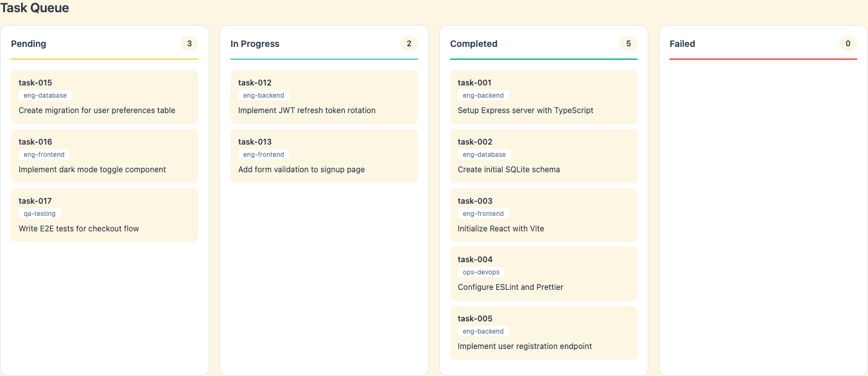Viewport: 868px width, 376px height.
Task: Select the Pending column header
Action: click(29, 43)
